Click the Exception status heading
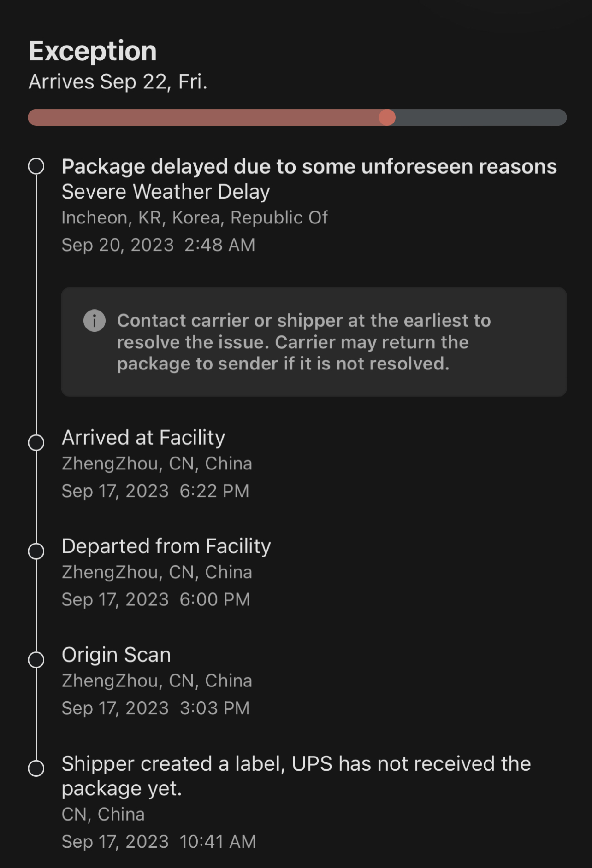 click(93, 51)
